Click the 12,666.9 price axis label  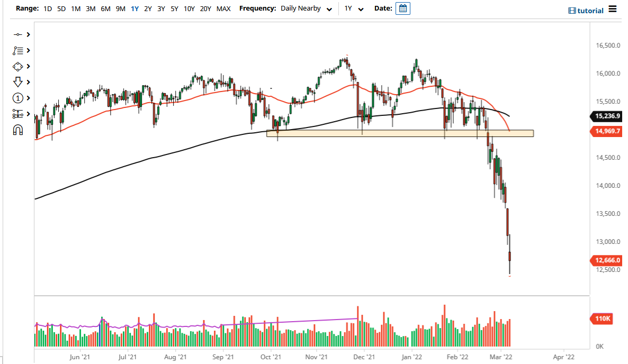pos(606,260)
